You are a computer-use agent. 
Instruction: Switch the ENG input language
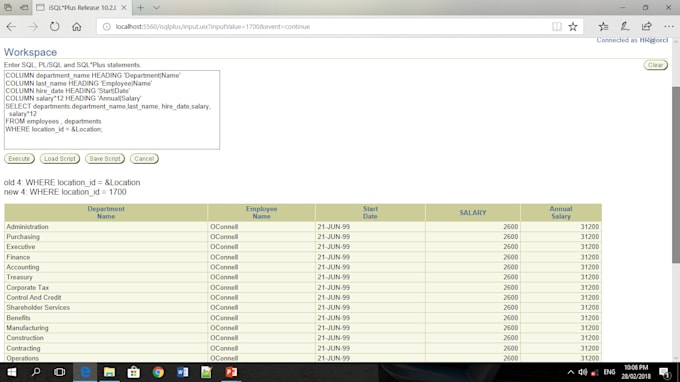coord(609,372)
